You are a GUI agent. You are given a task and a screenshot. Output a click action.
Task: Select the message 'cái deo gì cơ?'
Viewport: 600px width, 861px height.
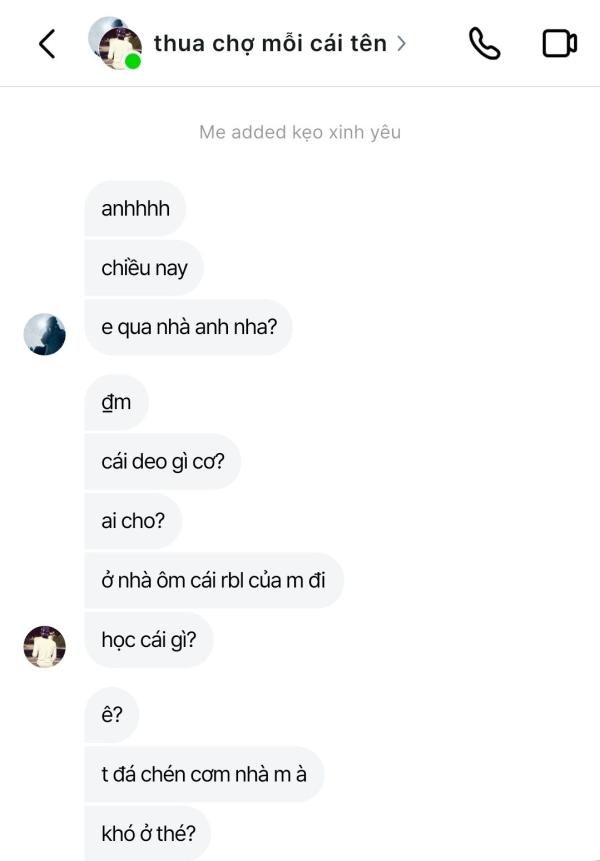pyautogui.click(x=162, y=462)
